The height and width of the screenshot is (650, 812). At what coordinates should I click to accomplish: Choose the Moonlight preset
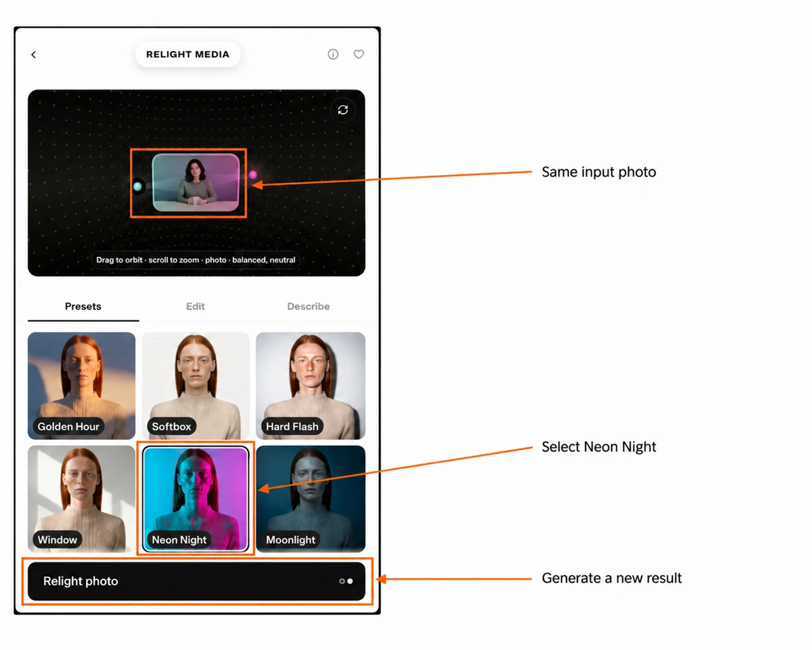tap(311, 499)
